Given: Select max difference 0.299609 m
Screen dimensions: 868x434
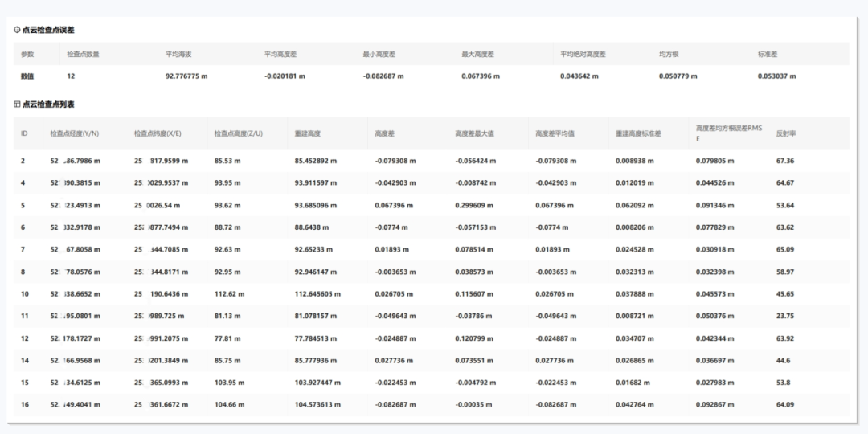Looking at the screenshot, I should (x=474, y=206).
